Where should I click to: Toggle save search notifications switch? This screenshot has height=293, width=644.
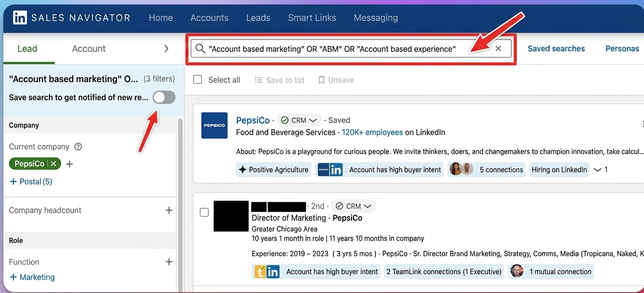[164, 98]
